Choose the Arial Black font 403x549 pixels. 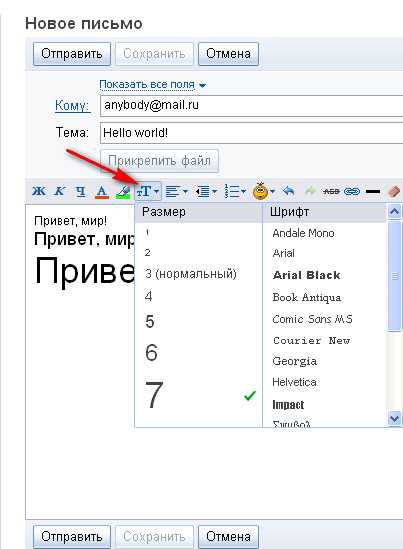point(306,275)
